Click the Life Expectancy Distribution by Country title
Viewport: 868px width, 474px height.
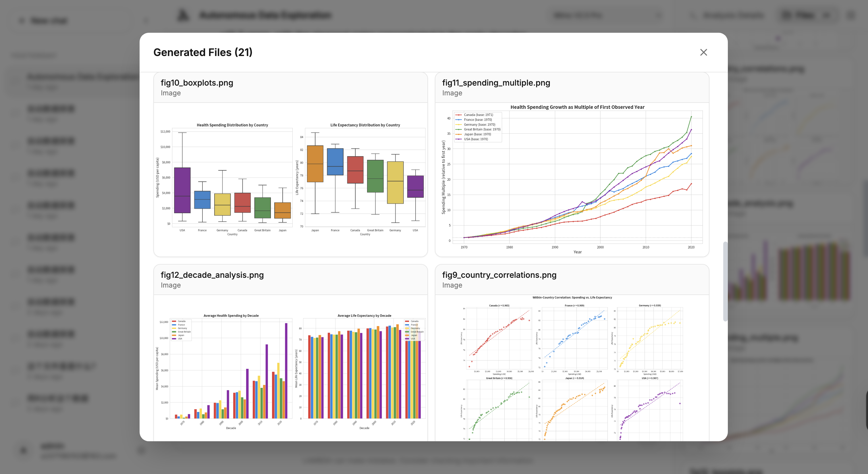[365, 125]
